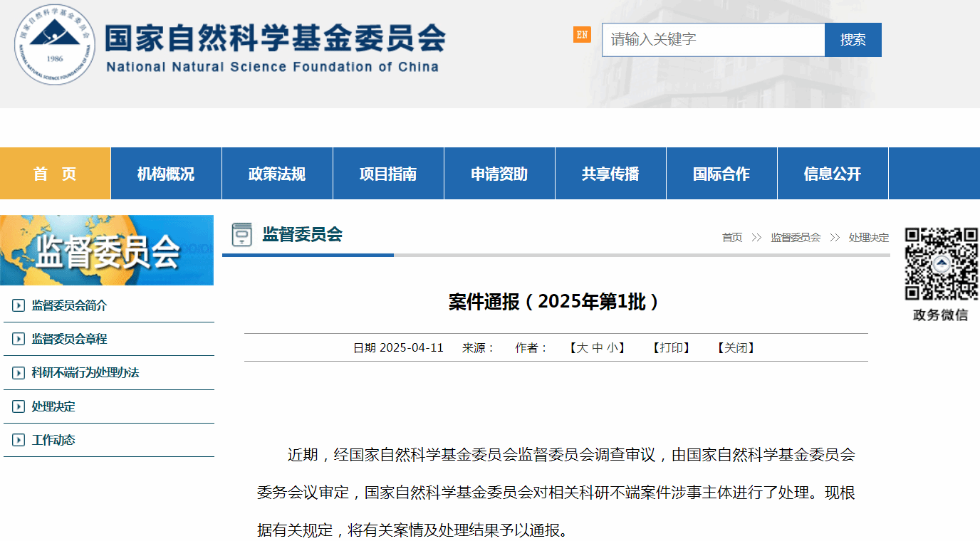Click arrow icon next to 监督委员会章程
Image resolution: width=980 pixels, height=541 pixels.
click(19, 340)
